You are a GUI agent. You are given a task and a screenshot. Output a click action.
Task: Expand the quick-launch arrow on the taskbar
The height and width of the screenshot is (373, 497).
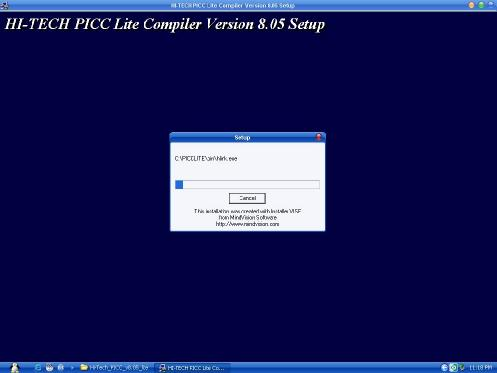point(72,368)
